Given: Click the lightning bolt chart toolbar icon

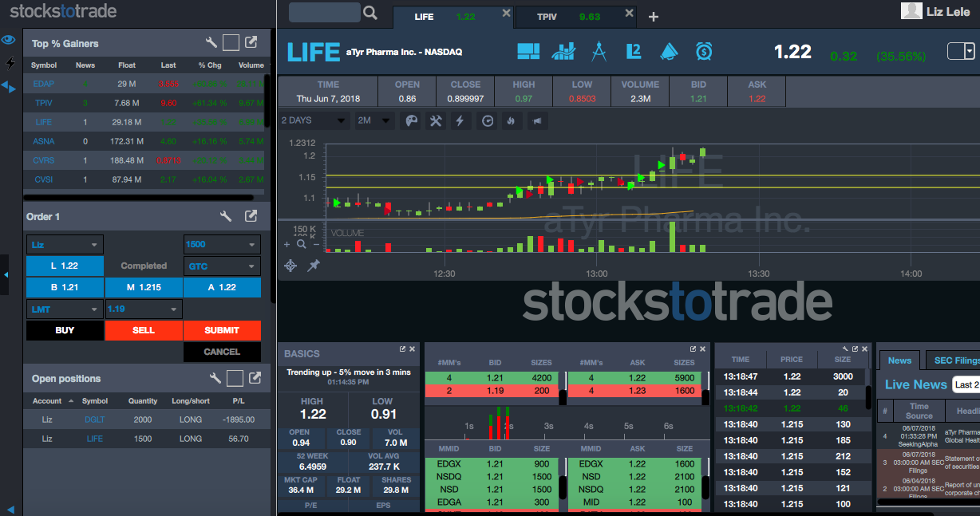Looking at the screenshot, I should point(459,120).
